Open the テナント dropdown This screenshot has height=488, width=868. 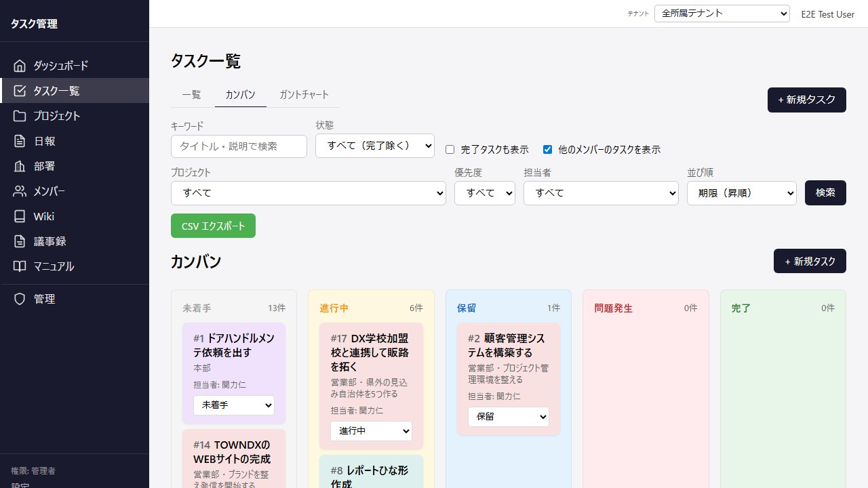pyautogui.click(x=722, y=14)
